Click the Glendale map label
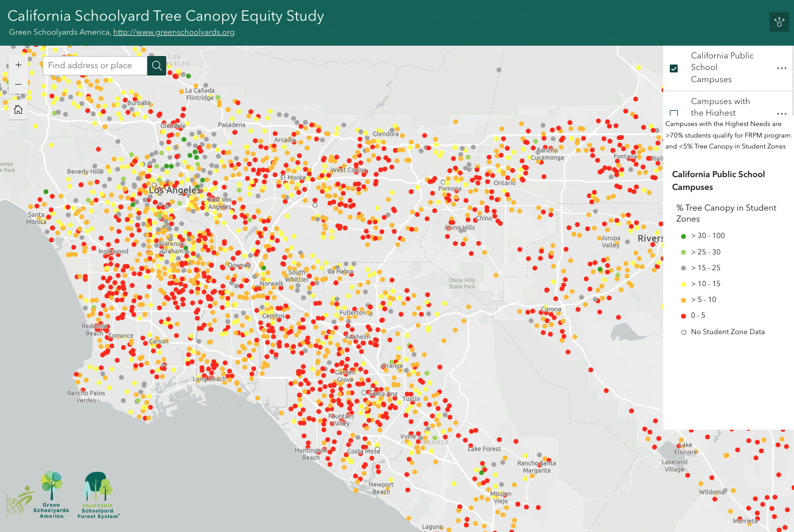The width and height of the screenshot is (794, 532). pos(172,125)
